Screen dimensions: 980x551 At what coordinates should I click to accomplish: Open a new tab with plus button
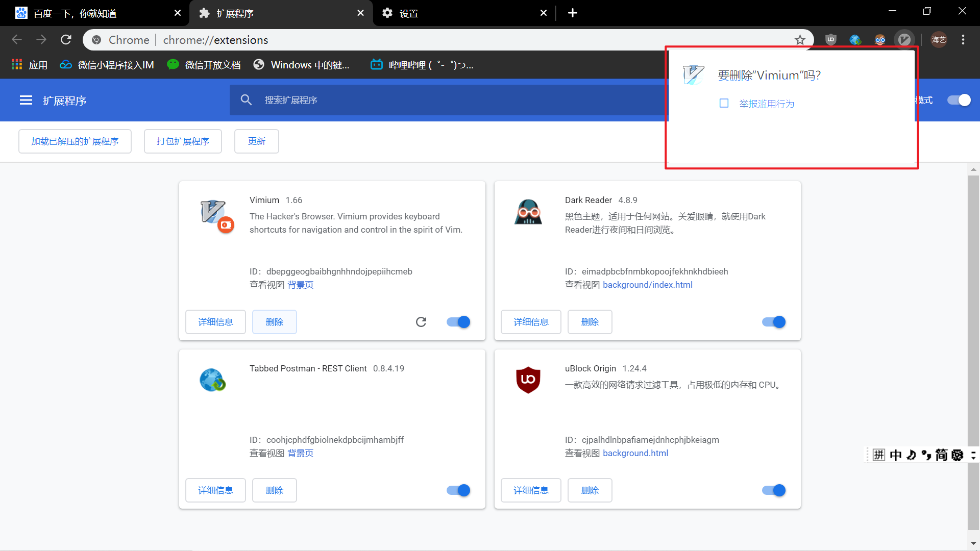(573, 13)
